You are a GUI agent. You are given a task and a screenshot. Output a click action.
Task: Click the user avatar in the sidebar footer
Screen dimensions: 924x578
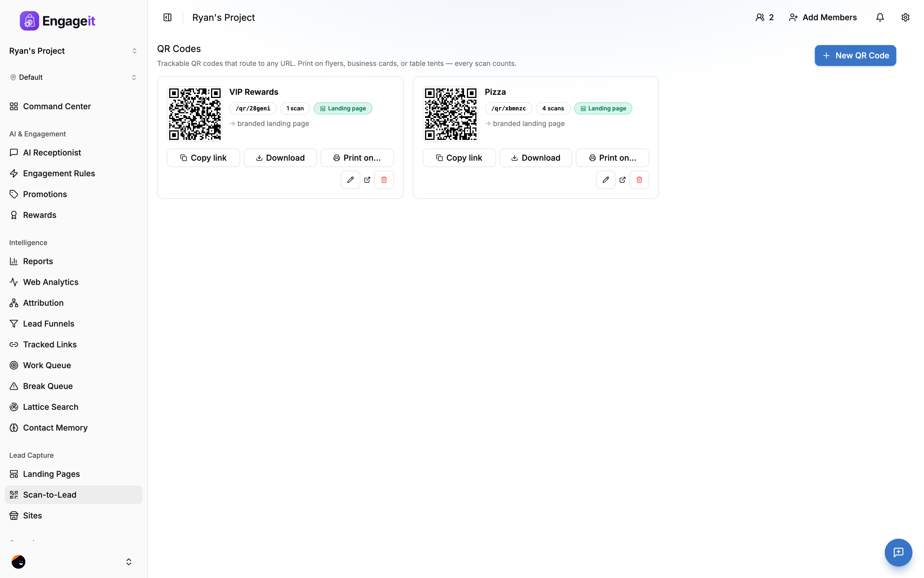point(18,562)
